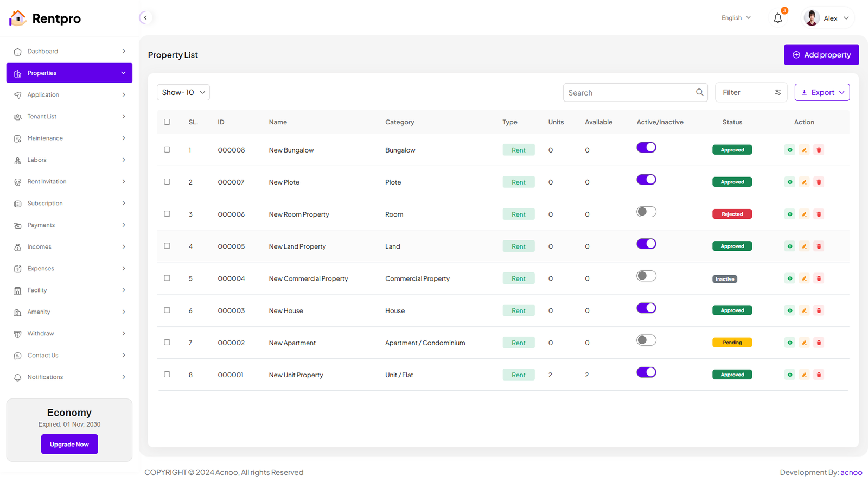Click the trash icon for New Unit Property
The image size is (868, 488).
tap(819, 375)
